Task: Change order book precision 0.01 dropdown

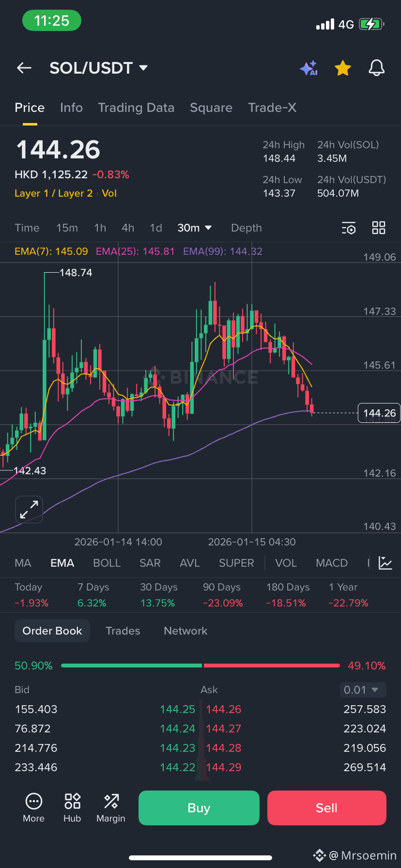Action: pos(363,690)
